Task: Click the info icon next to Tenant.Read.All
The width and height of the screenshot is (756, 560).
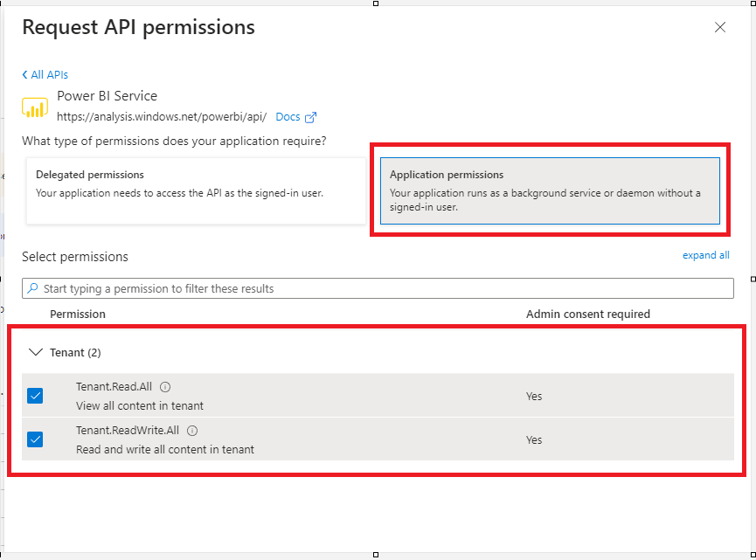Action: tap(165, 387)
